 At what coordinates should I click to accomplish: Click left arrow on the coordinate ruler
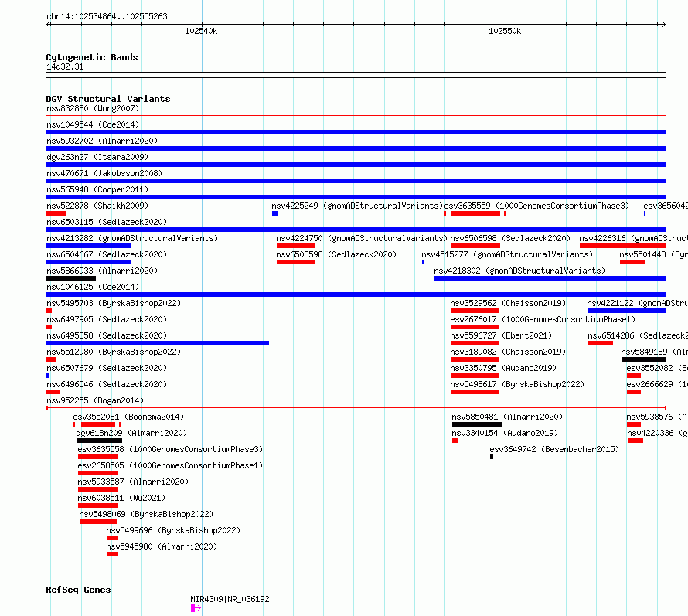pyautogui.click(x=48, y=25)
